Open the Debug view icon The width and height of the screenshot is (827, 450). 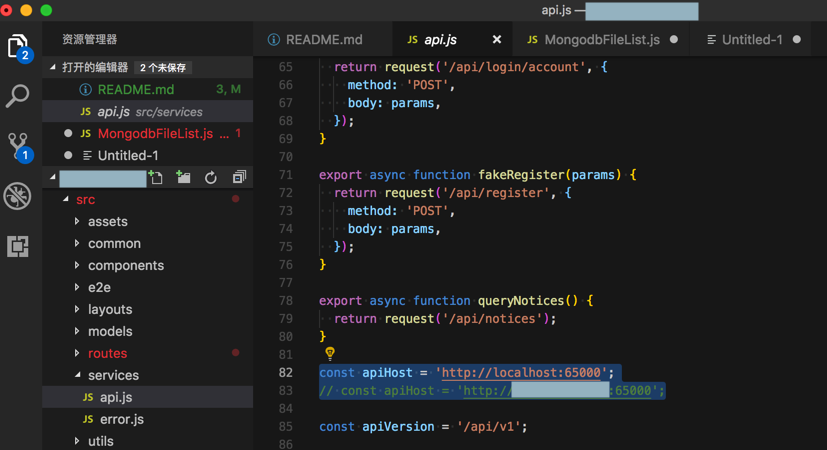18,196
